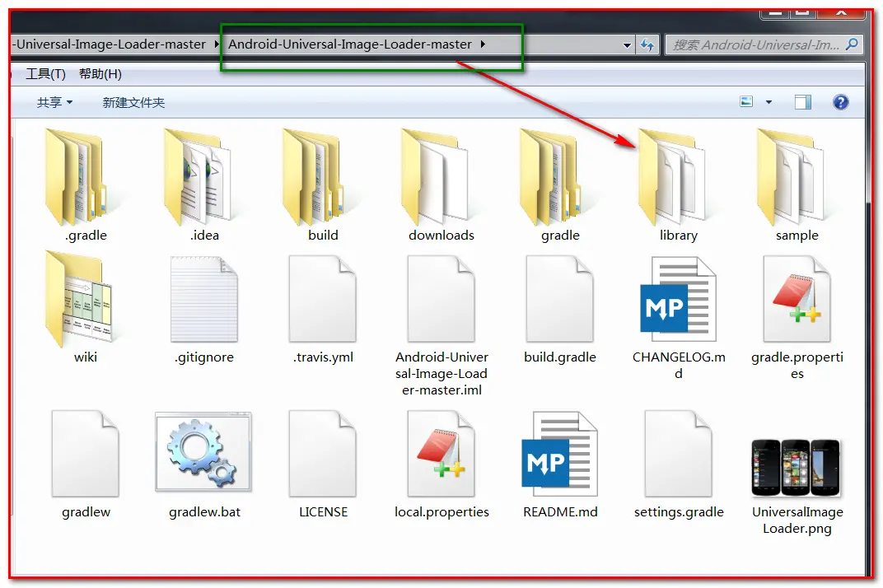Image resolution: width=883 pixels, height=588 pixels.
Task: Expand the 共享 share dropdown
Action: click(x=54, y=102)
